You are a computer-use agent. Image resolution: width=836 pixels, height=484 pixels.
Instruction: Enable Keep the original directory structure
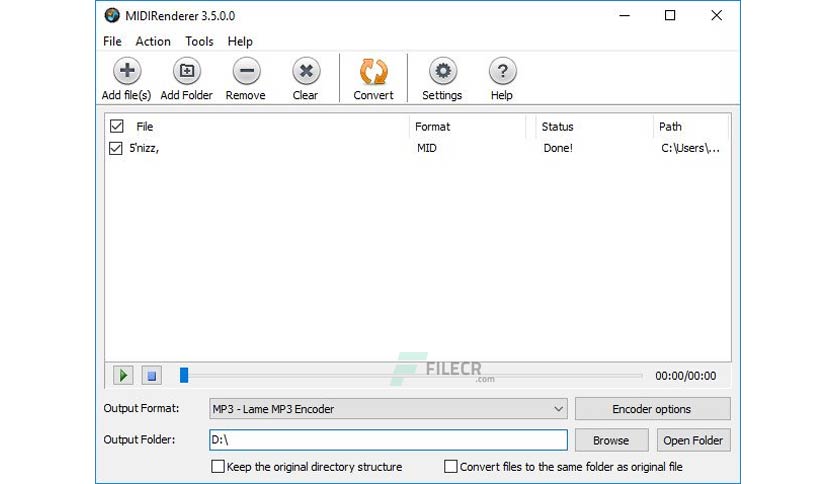218,466
